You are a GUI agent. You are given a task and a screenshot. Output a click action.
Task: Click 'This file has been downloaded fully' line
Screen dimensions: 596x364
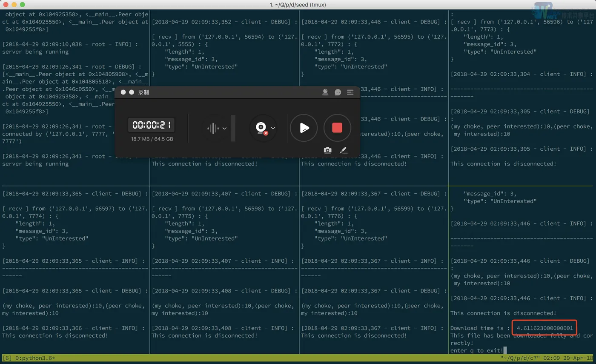pyautogui.click(x=521, y=335)
